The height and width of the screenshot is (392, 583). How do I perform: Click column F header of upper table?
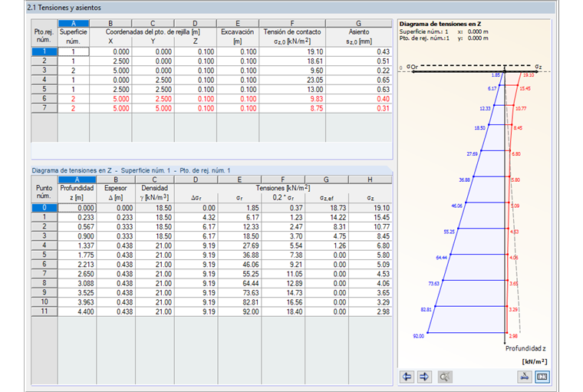[292, 23]
